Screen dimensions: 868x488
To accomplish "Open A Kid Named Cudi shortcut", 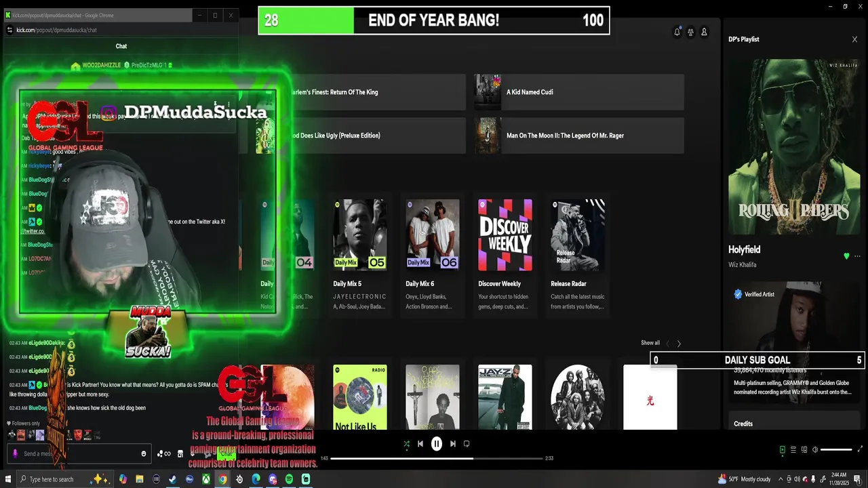I will (x=579, y=92).
